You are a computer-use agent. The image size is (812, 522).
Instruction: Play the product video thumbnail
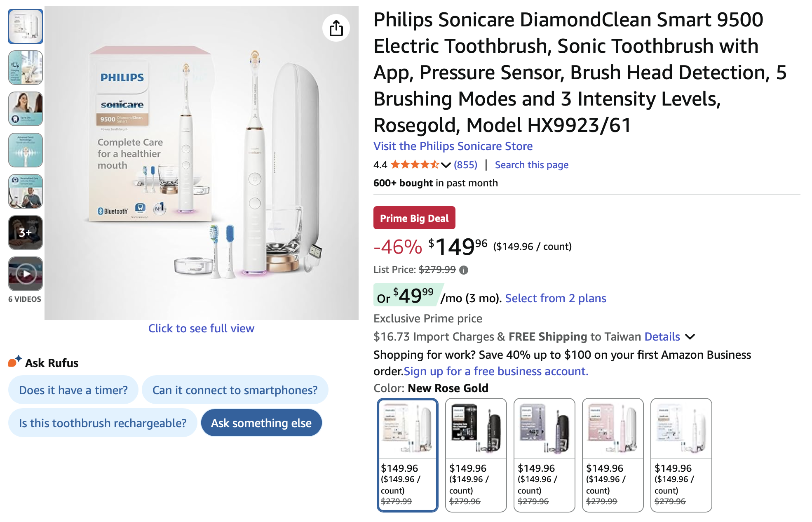[x=26, y=274]
